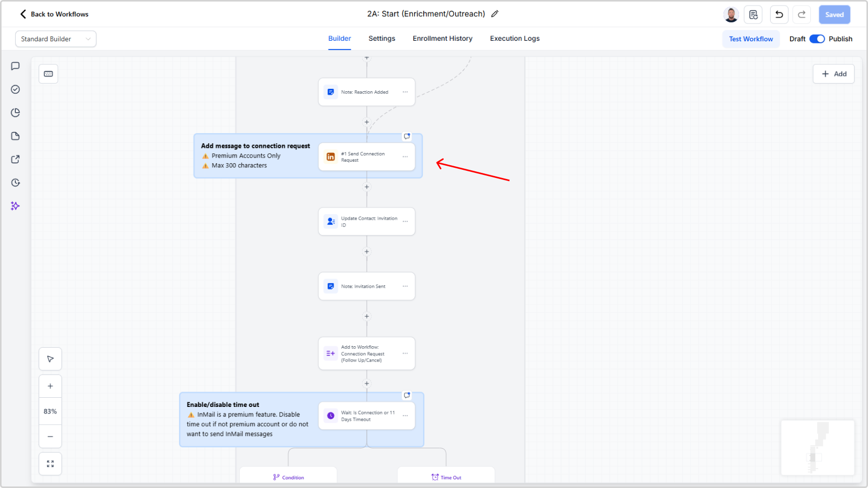The height and width of the screenshot is (488, 868).
Task: Click the pencil icon to rename workflow
Action: (x=495, y=14)
